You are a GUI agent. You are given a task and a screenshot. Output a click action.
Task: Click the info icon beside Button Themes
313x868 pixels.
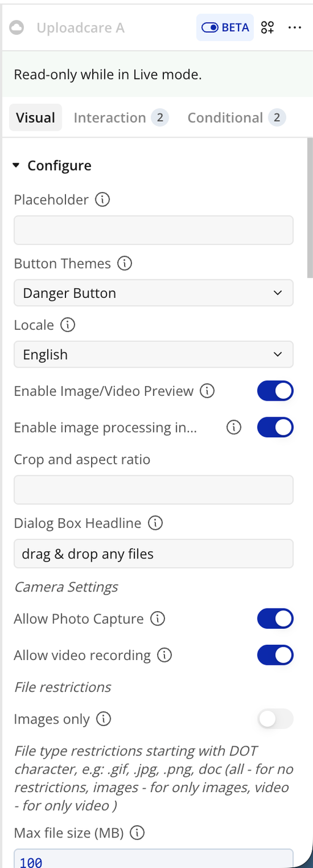point(124,264)
